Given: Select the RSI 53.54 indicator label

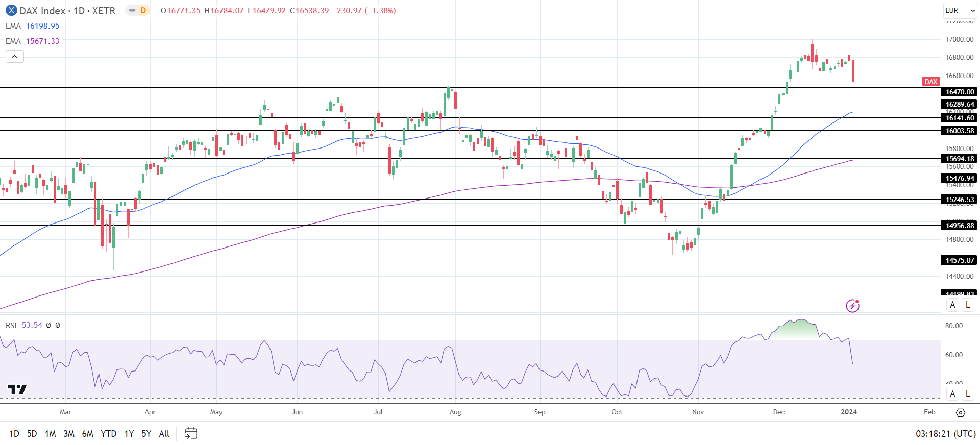Looking at the screenshot, I should pyautogui.click(x=24, y=325).
